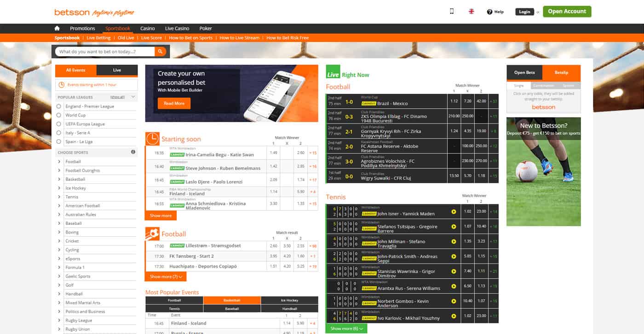Select Ice Hockey tab in Most Popular Events
This screenshot has width=644, height=334.
(289, 300)
